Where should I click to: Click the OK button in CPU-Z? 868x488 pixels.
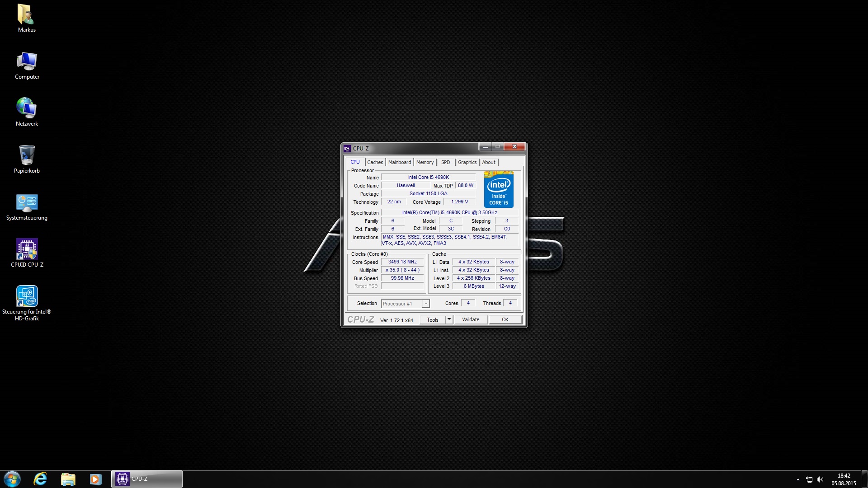pos(505,319)
